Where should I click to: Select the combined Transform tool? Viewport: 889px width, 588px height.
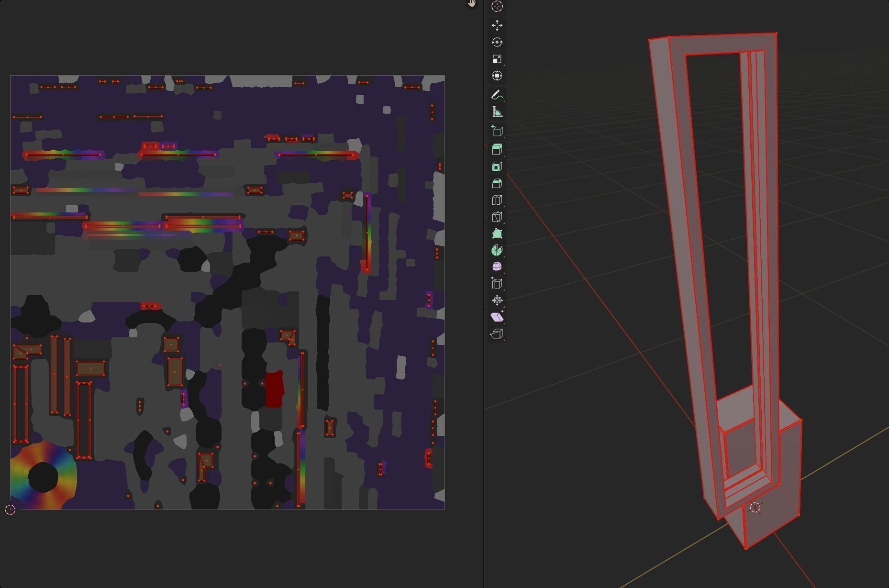(497, 76)
